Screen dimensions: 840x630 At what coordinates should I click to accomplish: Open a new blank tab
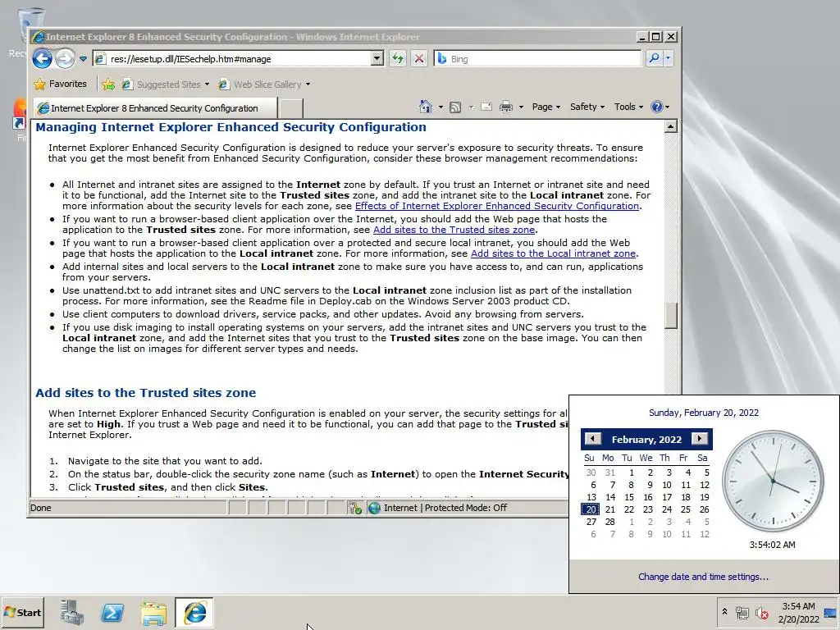coord(291,108)
